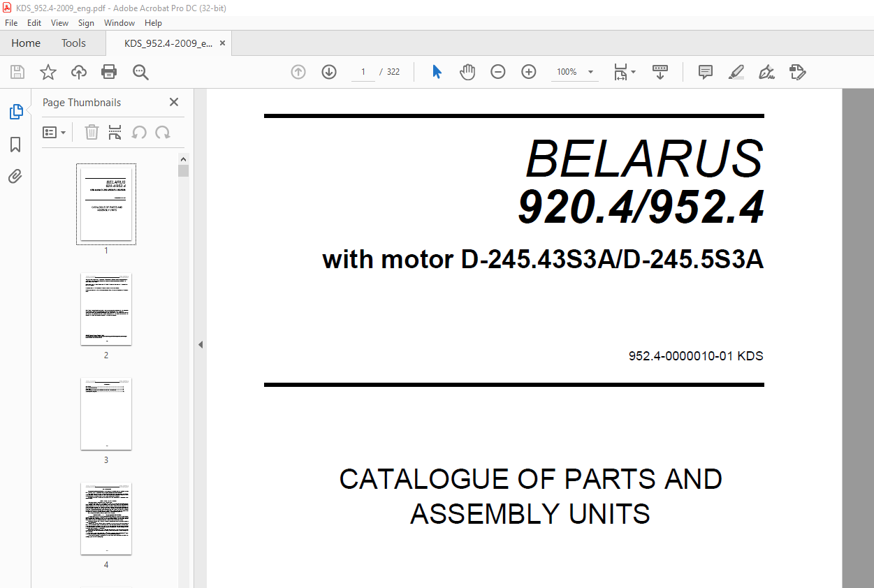Select page 4 thumbnail
This screenshot has width=874, height=588.
(106, 519)
